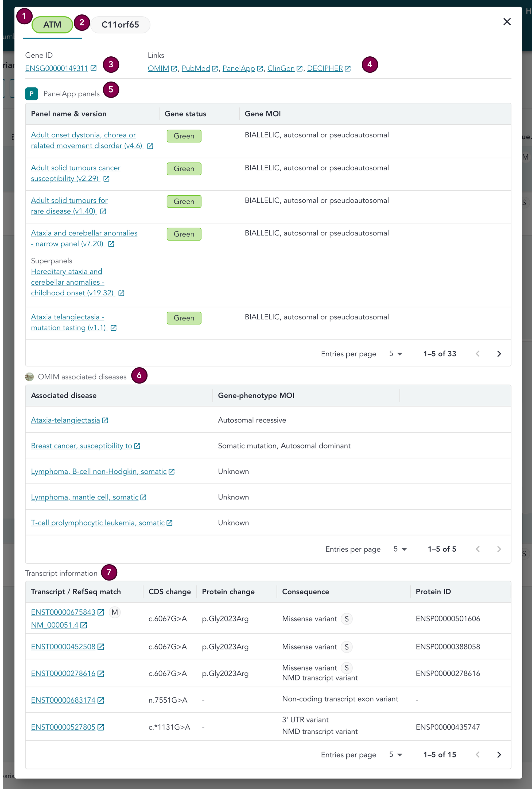The image size is (532, 789).
Task: Open entries per page dropdown for transcripts
Action: [x=395, y=754]
